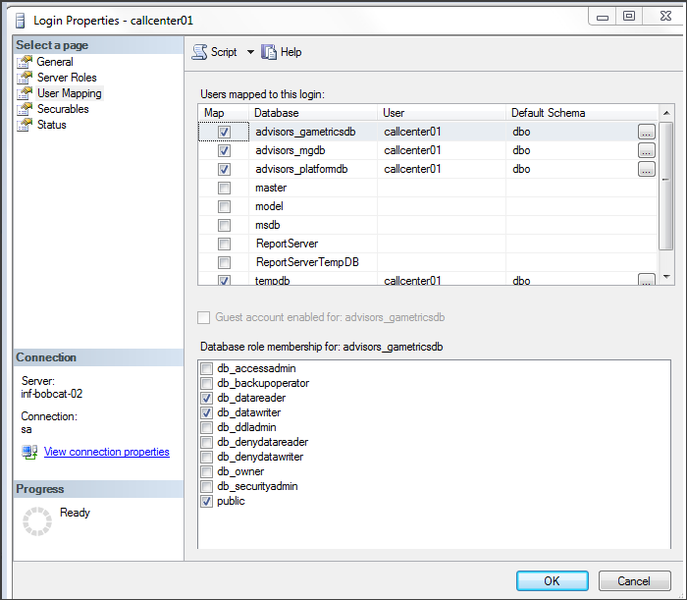Select the Securables page icon
Screen dimensions: 687x600
pyautogui.click(x=25, y=110)
